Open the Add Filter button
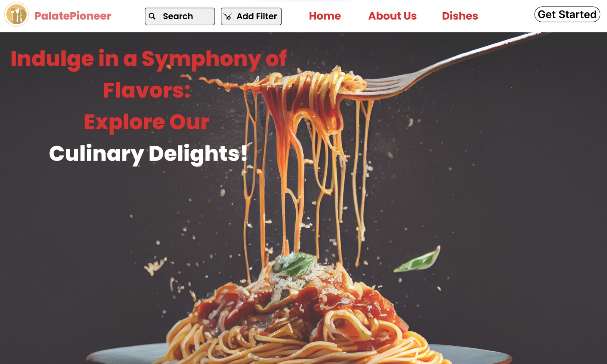This screenshot has width=607, height=364. point(251,16)
